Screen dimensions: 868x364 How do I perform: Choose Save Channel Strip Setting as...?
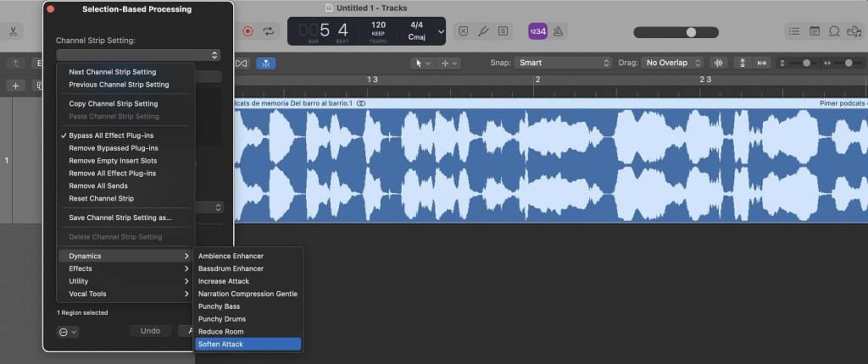click(x=120, y=218)
